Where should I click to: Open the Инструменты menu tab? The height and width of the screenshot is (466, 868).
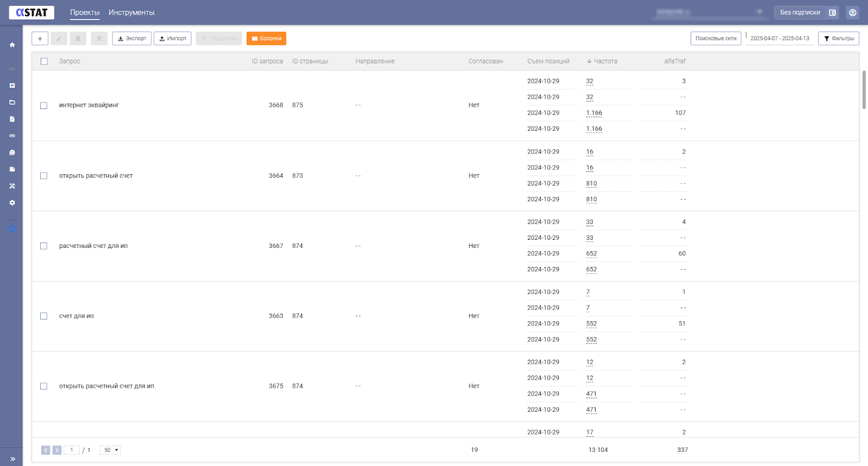point(131,12)
